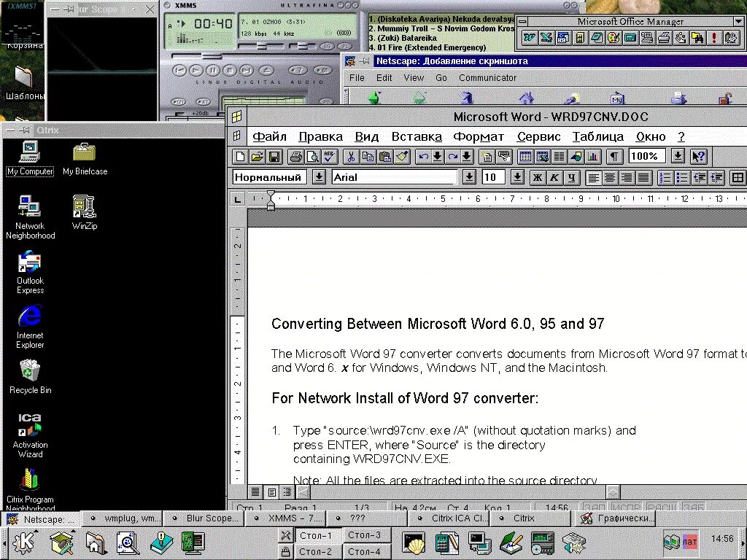747x560 pixels.
Task: Launch Excel from the Microsoft Office Manager bar
Action: [546, 37]
